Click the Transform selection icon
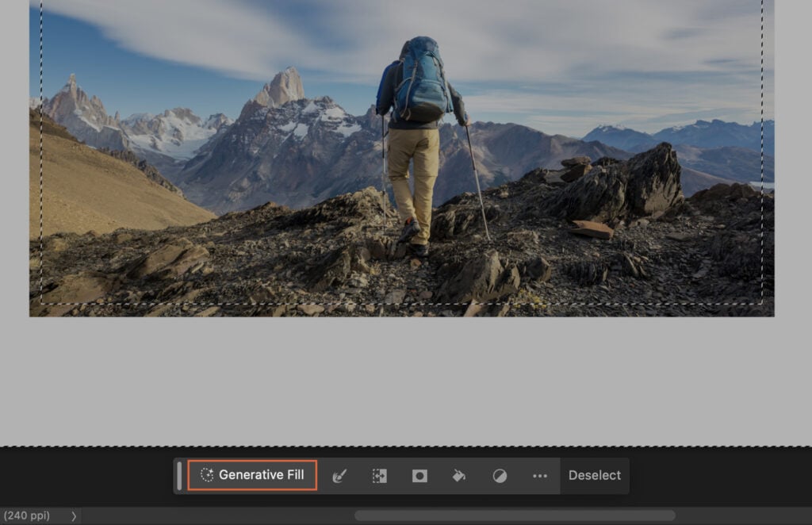 (379, 475)
